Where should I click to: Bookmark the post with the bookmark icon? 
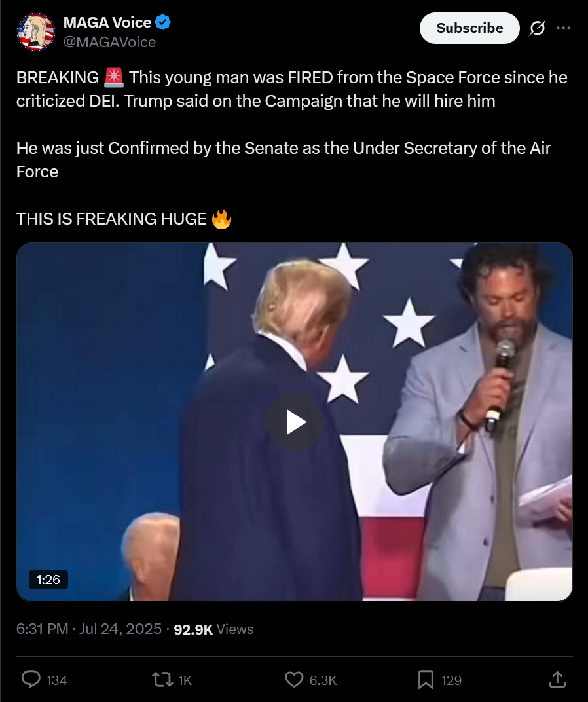pyautogui.click(x=426, y=680)
